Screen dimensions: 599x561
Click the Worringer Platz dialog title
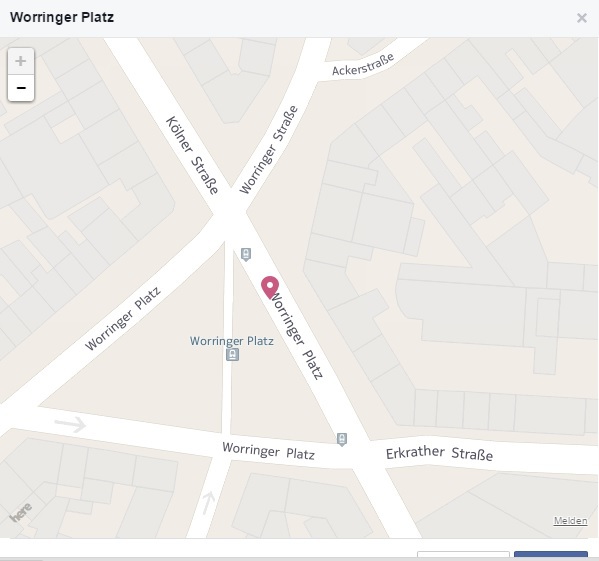(x=62, y=18)
